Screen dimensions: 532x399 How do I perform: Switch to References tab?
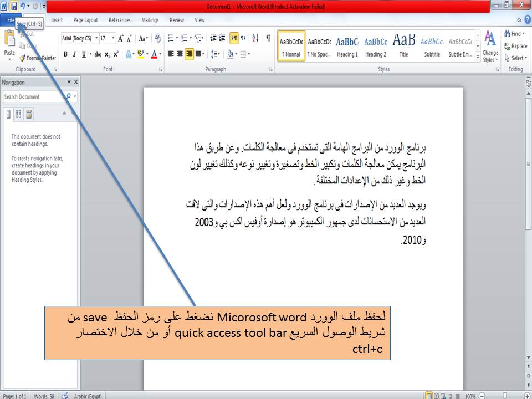click(x=120, y=20)
